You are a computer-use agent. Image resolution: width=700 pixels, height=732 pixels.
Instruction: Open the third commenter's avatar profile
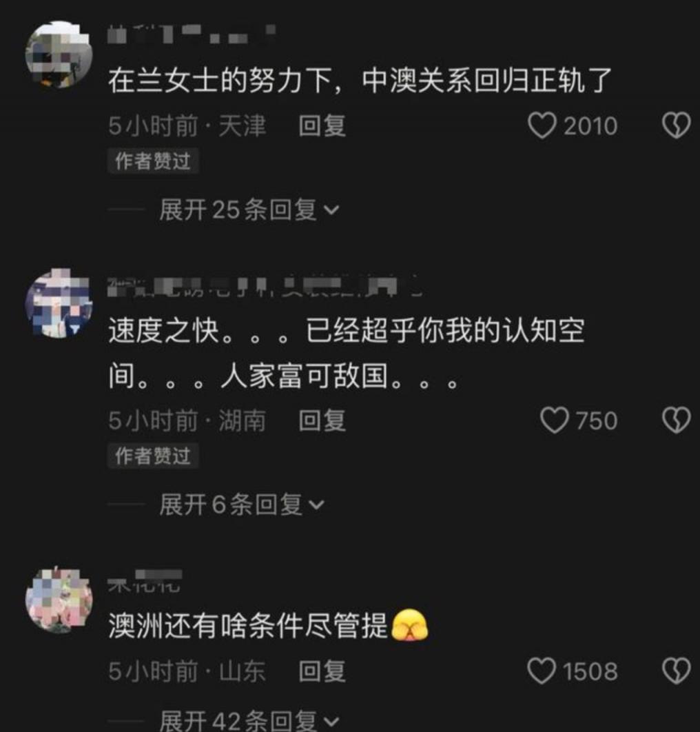(59, 601)
